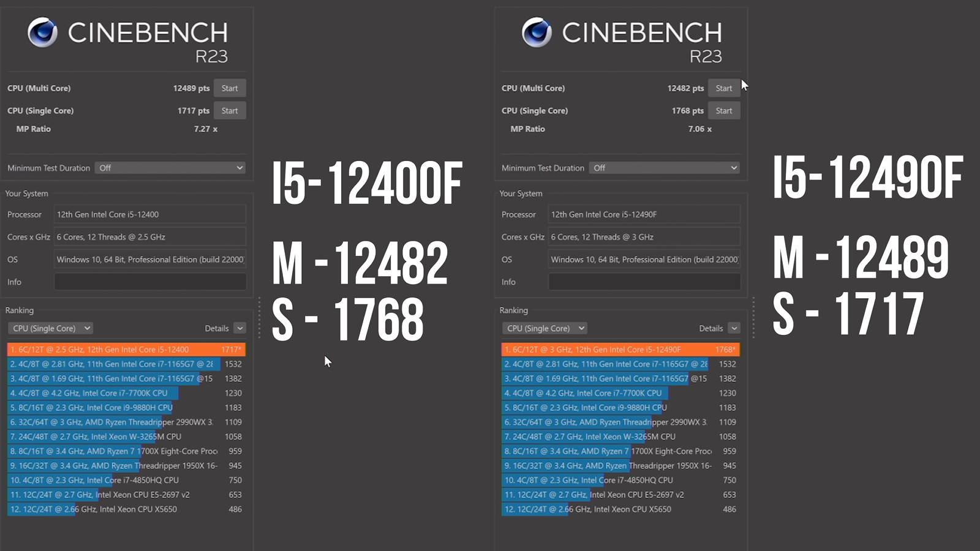Select Threadripper 2990WX row in left ranking

click(x=126, y=422)
